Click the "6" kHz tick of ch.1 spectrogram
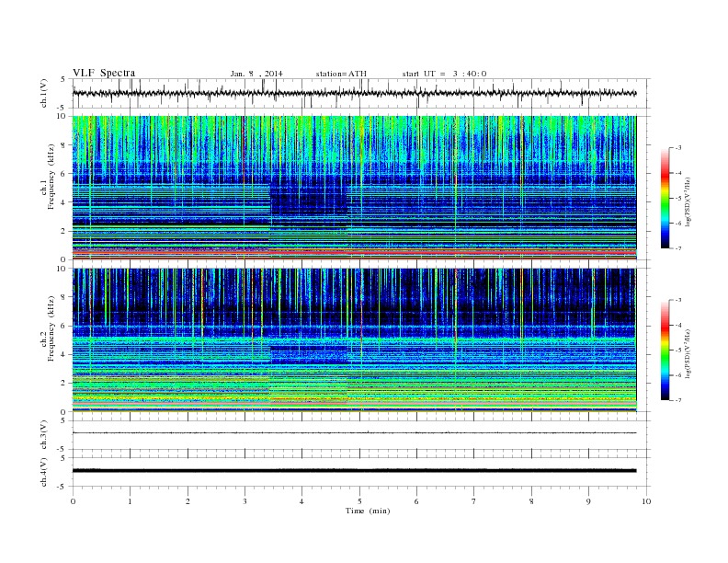The height and width of the screenshot is (563, 728). [x=63, y=174]
